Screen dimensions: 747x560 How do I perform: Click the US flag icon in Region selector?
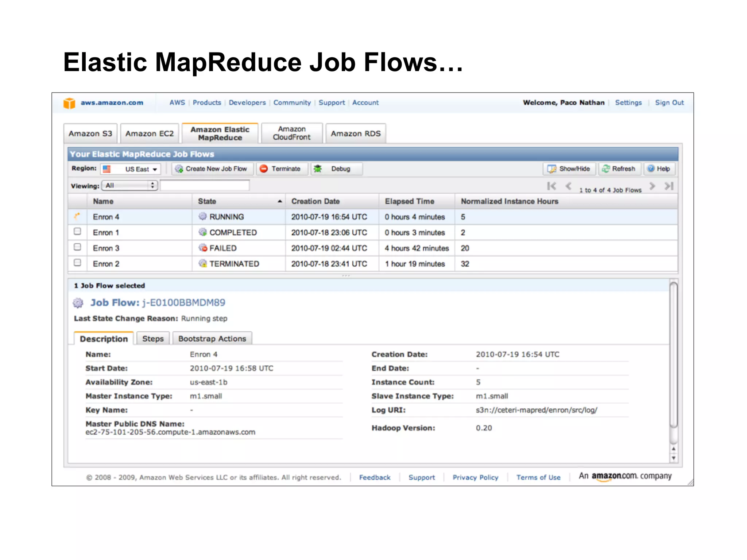click(107, 169)
